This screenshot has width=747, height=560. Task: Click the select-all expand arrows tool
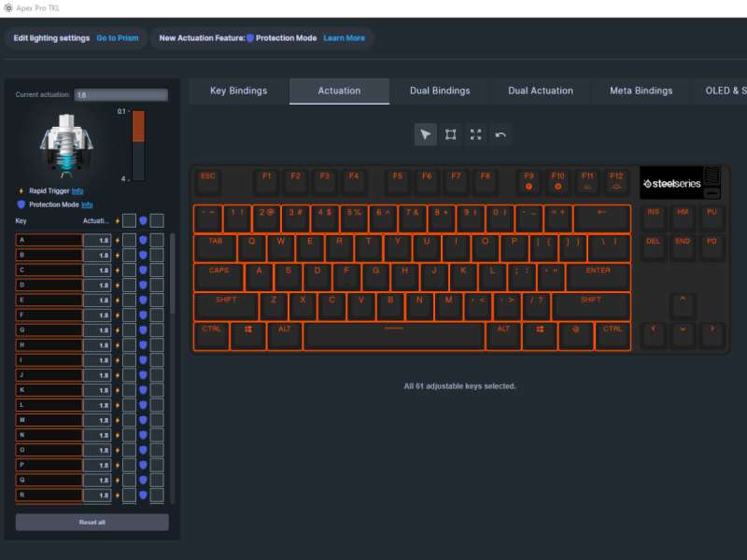tap(475, 134)
